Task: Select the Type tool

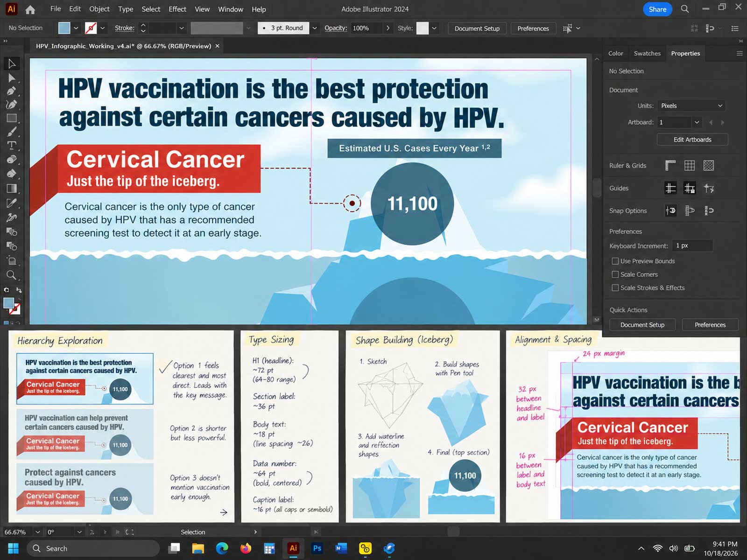Action: point(12,145)
